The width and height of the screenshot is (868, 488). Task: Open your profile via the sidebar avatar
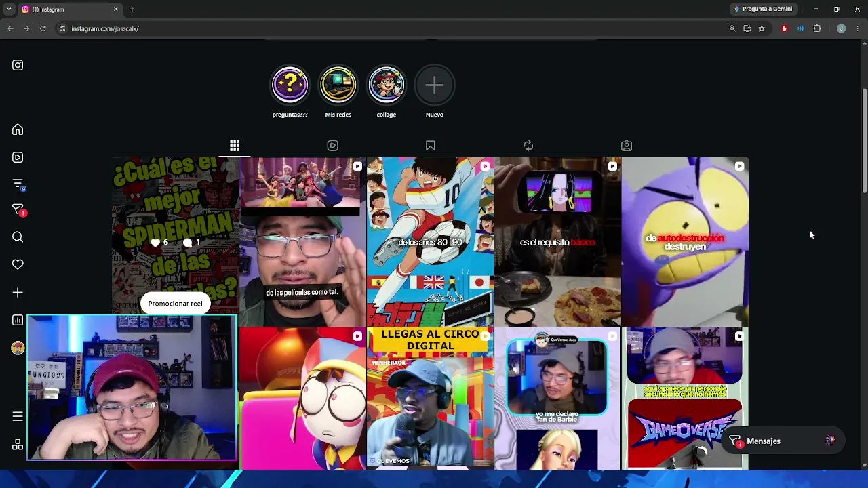[18, 348]
